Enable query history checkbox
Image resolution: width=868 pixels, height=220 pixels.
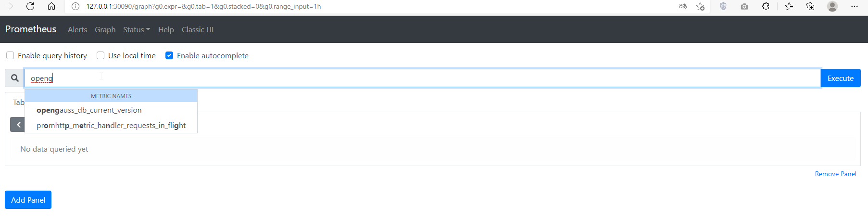pyautogui.click(x=10, y=55)
